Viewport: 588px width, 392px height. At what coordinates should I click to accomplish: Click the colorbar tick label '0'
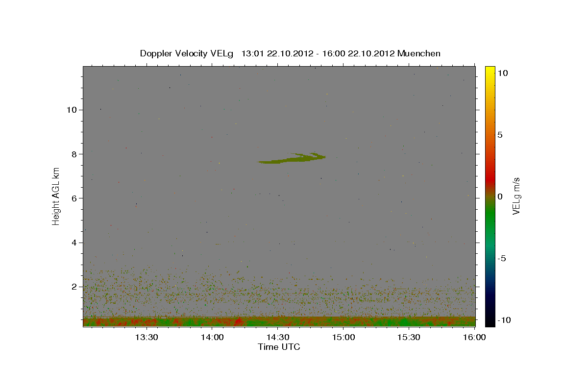pyautogui.click(x=499, y=196)
